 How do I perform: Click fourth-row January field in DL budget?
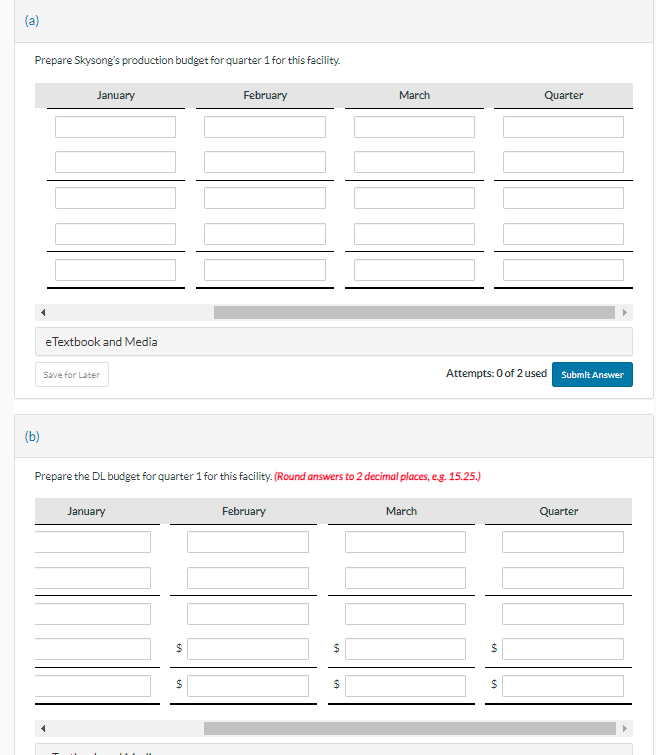[x=92, y=649]
